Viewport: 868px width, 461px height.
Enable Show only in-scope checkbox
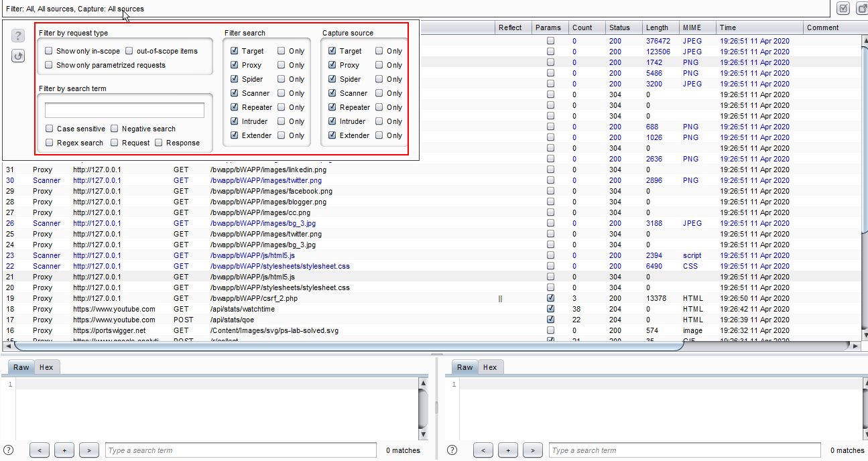(x=49, y=51)
